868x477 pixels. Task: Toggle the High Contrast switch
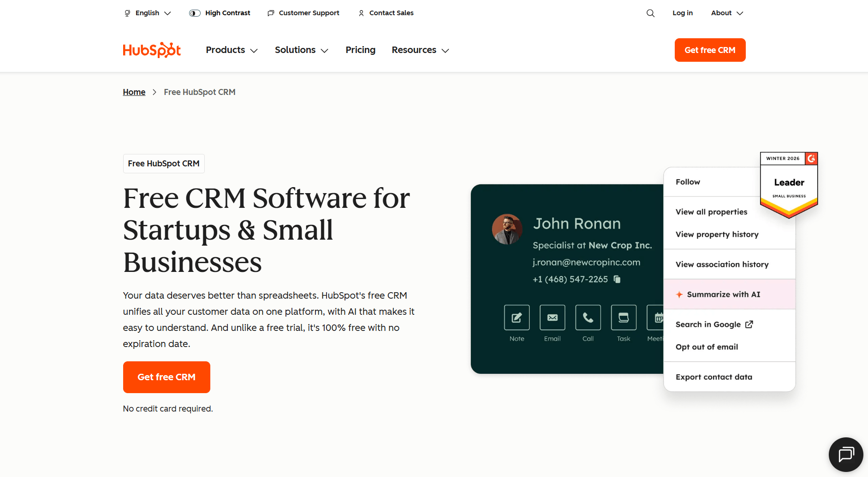coord(195,13)
